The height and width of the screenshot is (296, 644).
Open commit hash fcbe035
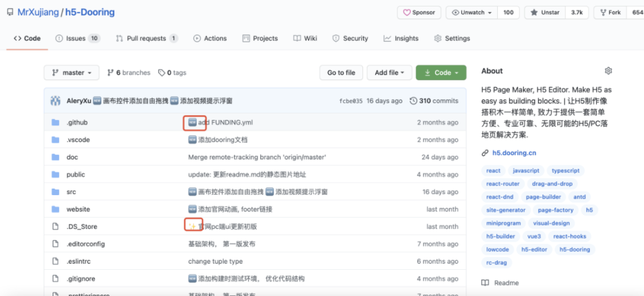click(351, 101)
